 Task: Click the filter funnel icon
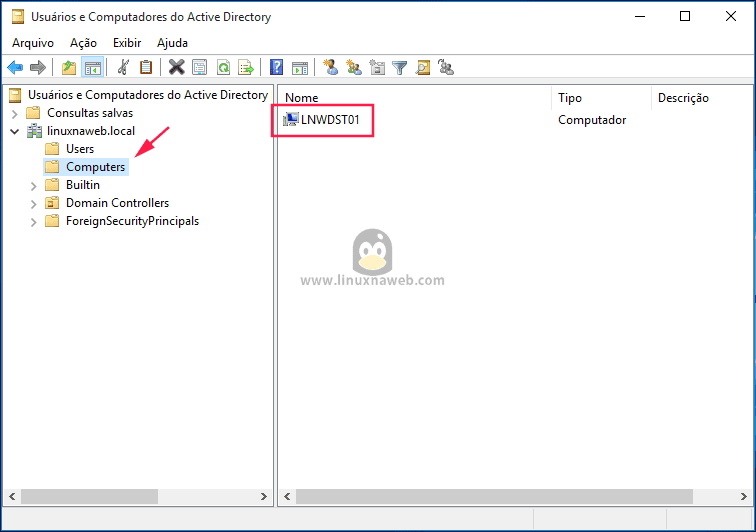399,67
